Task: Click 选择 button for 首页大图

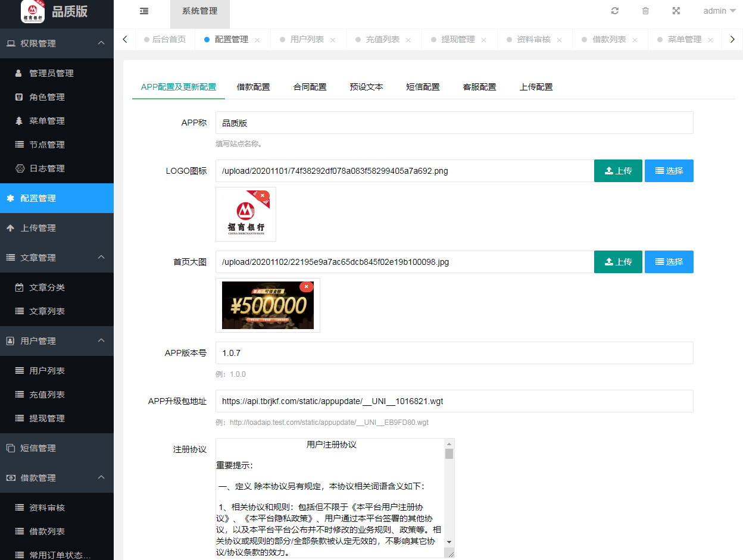Action: point(669,262)
